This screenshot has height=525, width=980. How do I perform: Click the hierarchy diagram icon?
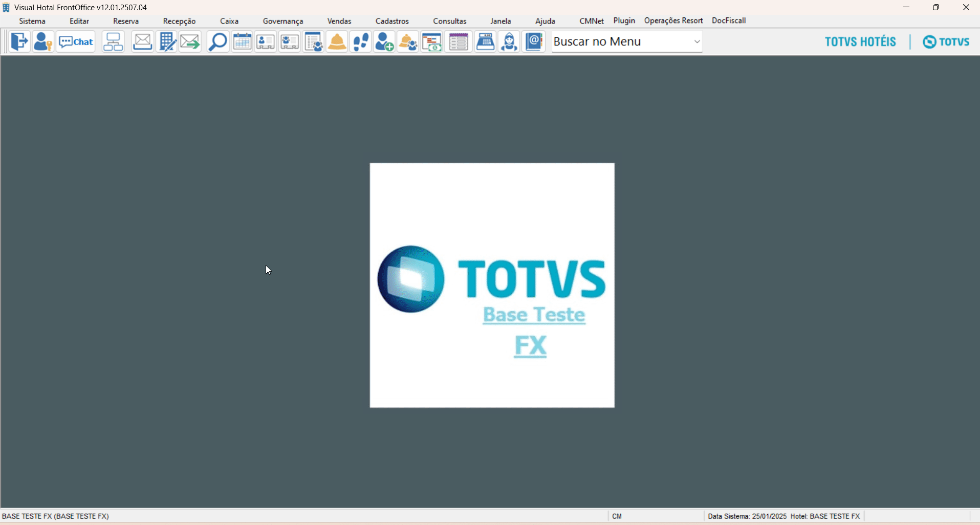[x=113, y=41]
